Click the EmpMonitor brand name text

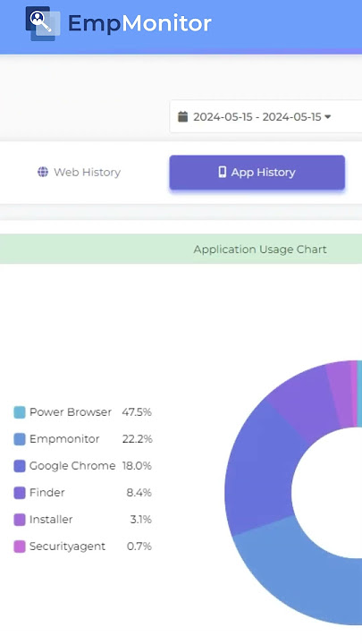pyautogui.click(x=139, y=23)
